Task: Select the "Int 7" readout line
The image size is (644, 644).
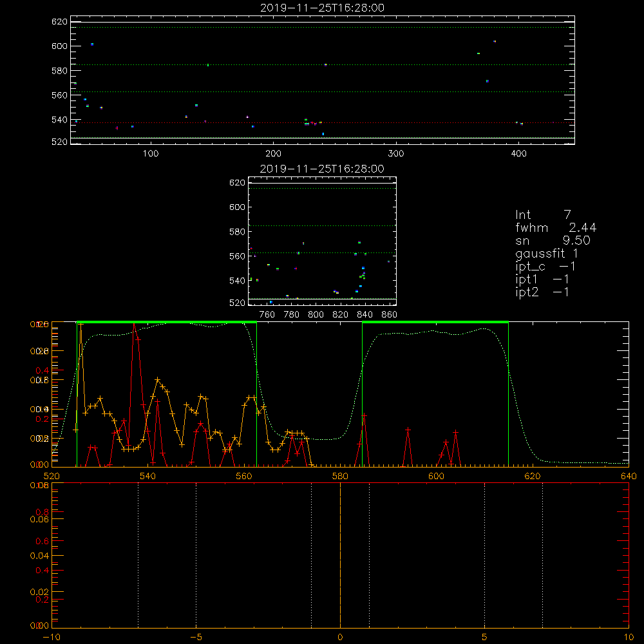Action: [x=543, y=215]
